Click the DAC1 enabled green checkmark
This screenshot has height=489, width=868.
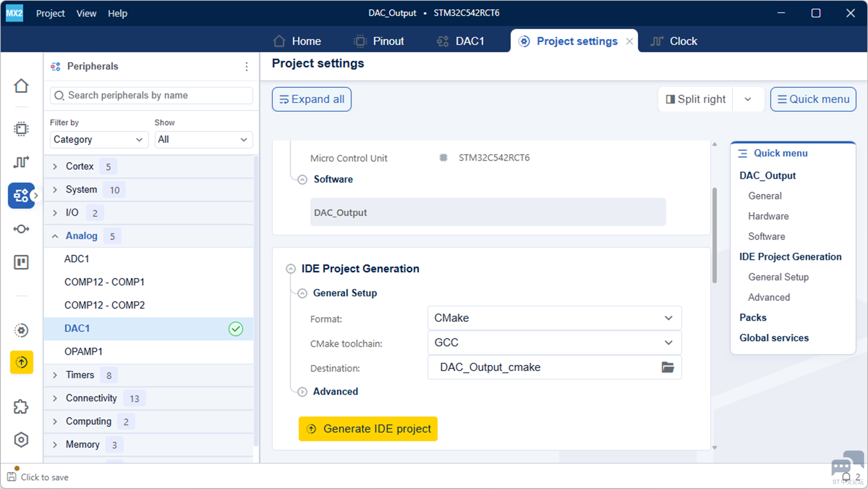point(236,329)
